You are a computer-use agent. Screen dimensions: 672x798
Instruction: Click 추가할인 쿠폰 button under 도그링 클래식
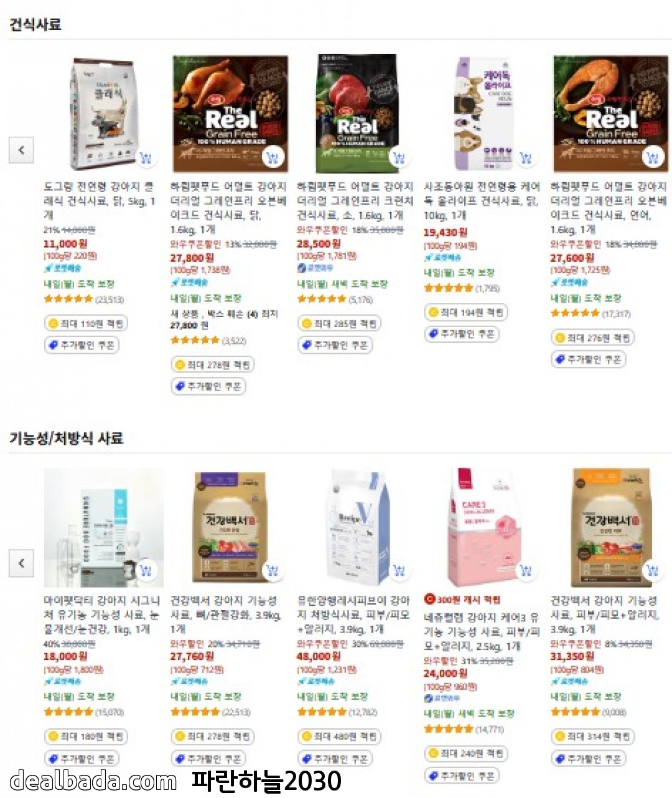pyautogui.click(x=82, y=345)
